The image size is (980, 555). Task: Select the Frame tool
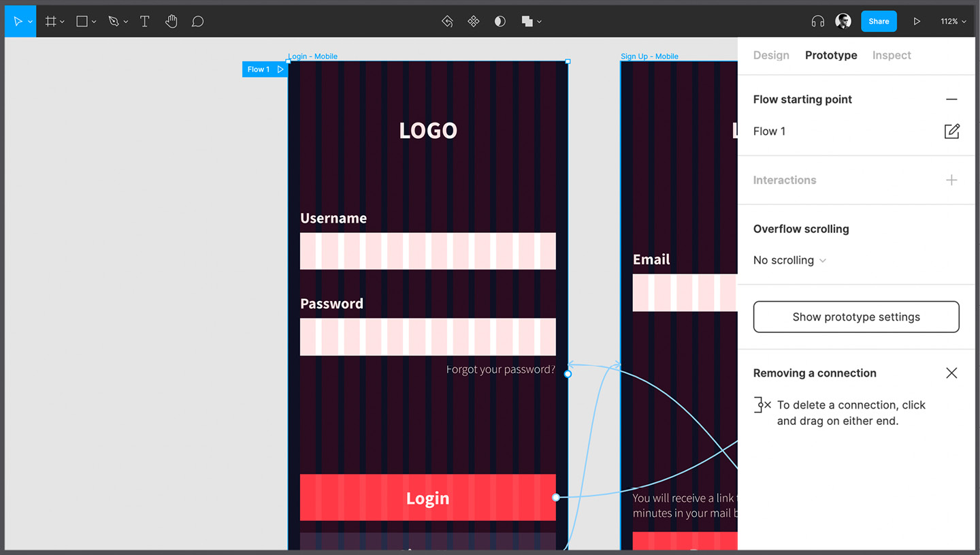(50, 21)
